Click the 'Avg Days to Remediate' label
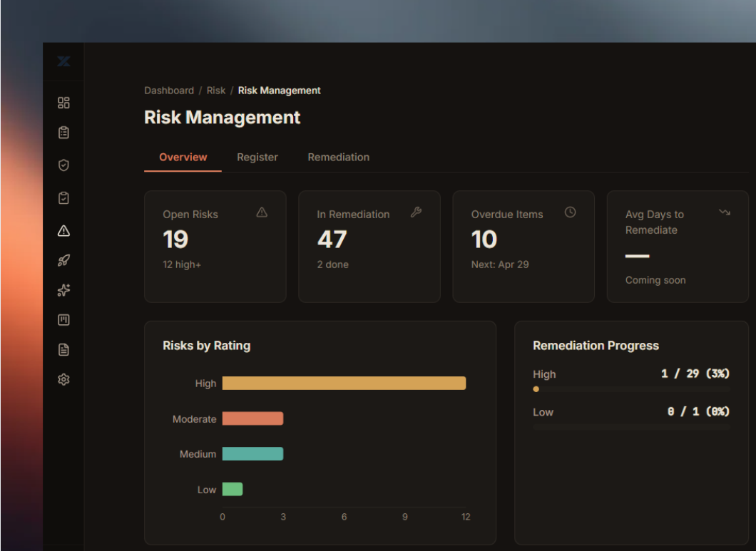 655,222
